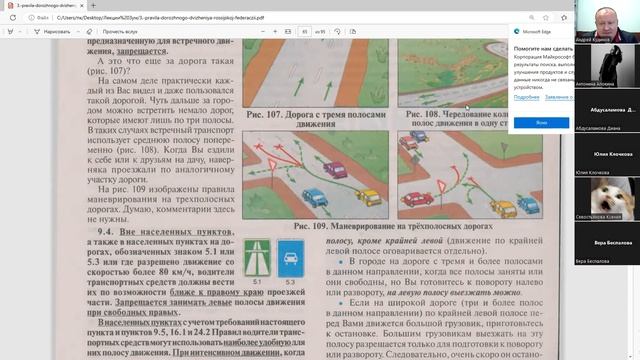Screen dimensions: 640x360
Task: Zoom out the PDF with minus
Action: tap(263, 31)
